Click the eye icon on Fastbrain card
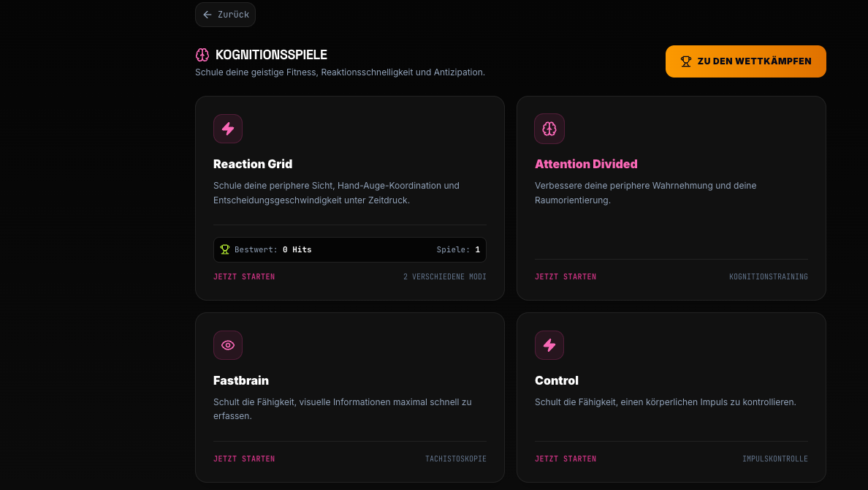The image size is (868, 490). click(x=227, y=345)
